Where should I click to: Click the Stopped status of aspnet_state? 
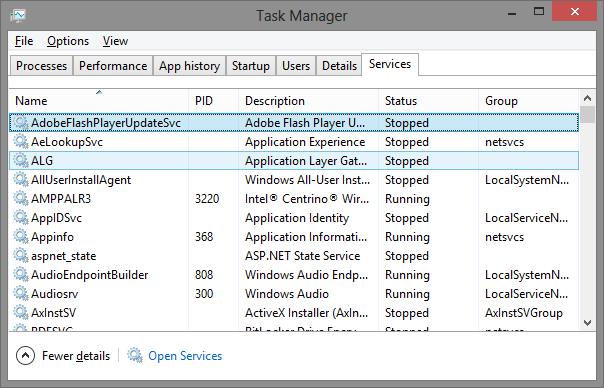407,256
